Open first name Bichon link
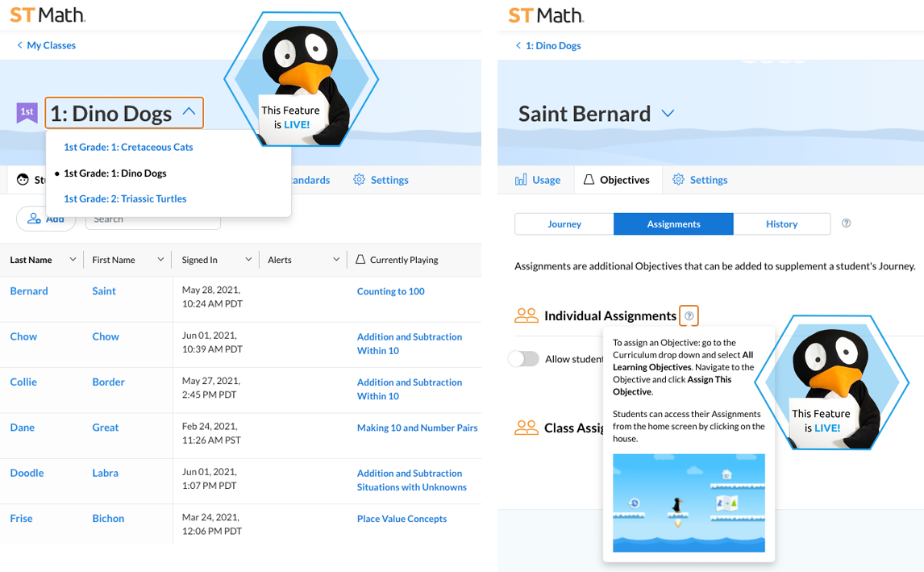Screen dimensions: 924x572 108,518
